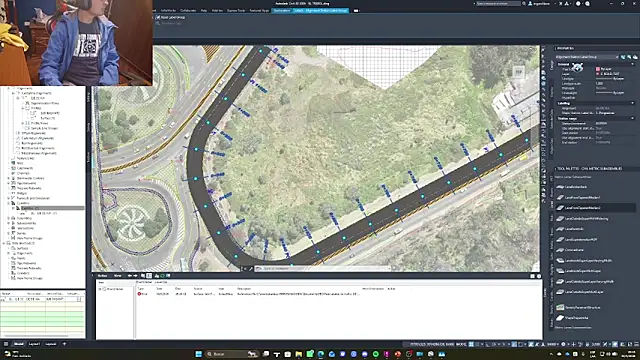Click the Description column header in Event Viewer
The width and height of the screenshot is (640, 360).
(x=244, y=289)
